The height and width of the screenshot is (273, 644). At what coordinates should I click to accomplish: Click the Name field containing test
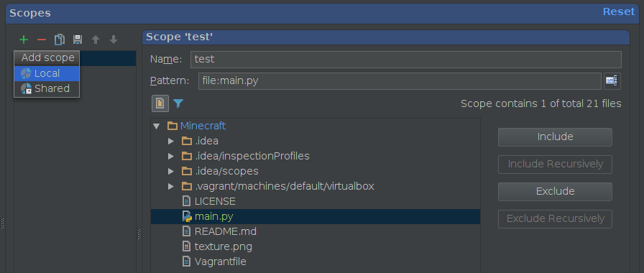click(x=406, y=60)
